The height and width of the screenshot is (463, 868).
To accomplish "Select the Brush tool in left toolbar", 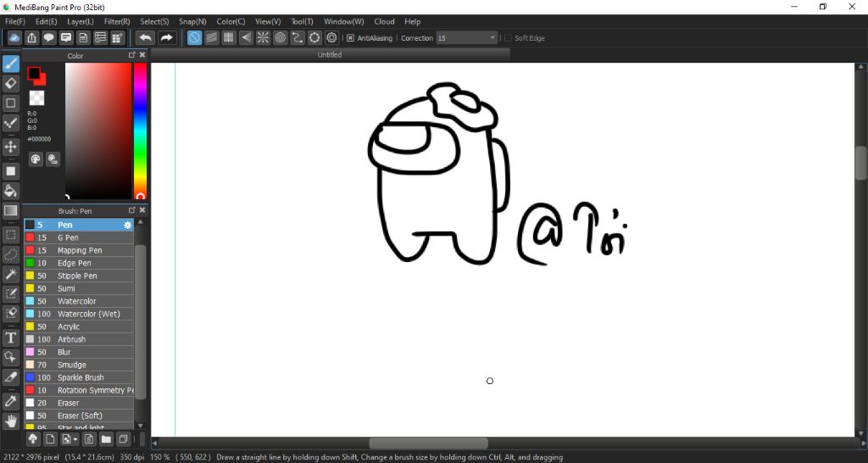I will pyautogui.click(x=10, y=64).
